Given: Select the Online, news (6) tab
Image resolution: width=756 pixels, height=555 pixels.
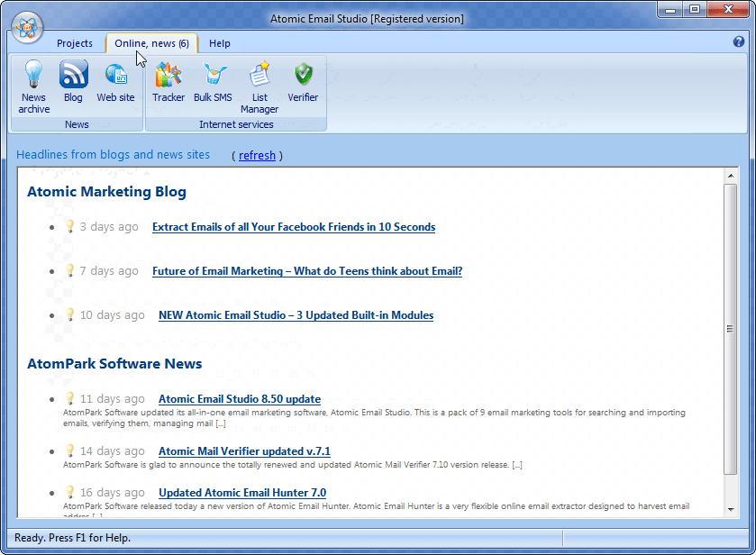Looking at the screenshot, I should point(151,43).
